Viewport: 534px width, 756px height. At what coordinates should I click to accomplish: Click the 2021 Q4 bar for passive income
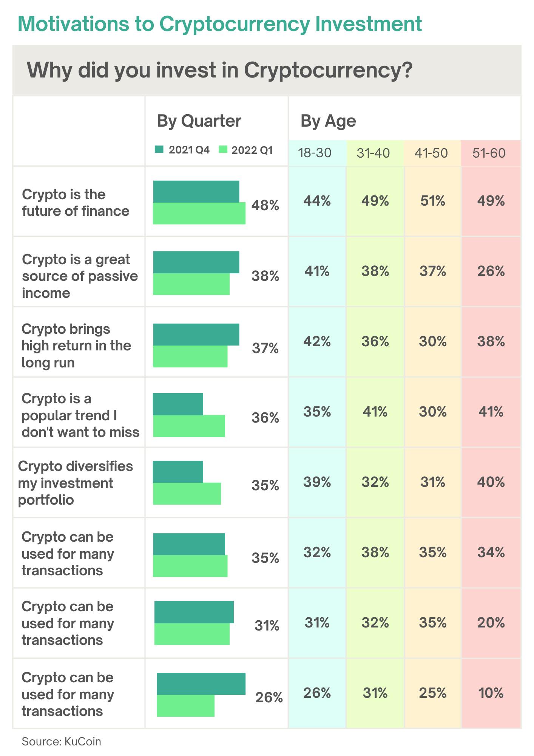tap(196, 262)
